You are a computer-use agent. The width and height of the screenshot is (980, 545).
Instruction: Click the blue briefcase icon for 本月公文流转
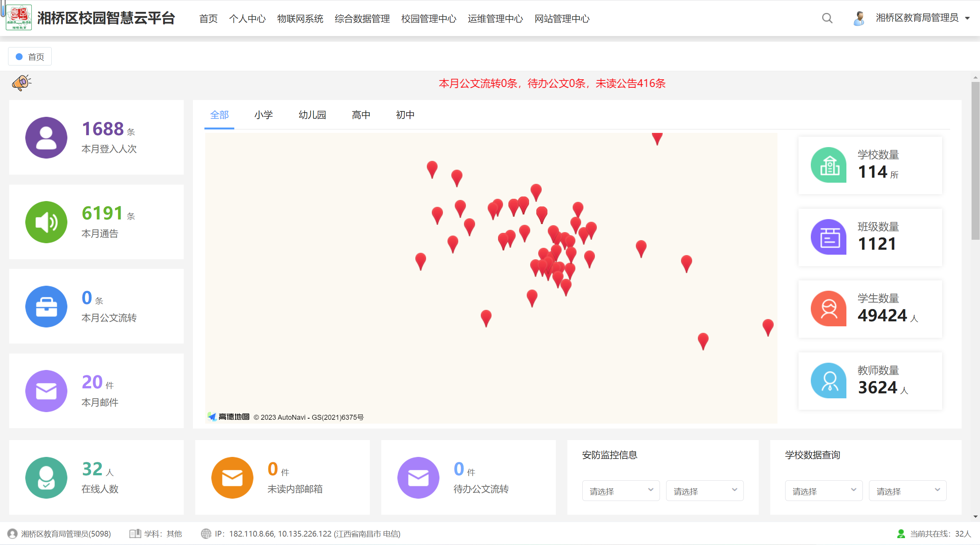click(x=46, y=306)
